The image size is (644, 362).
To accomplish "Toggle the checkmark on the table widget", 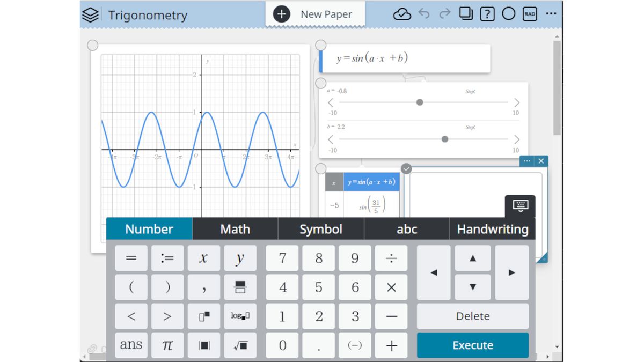I will [x=406, y=168].
